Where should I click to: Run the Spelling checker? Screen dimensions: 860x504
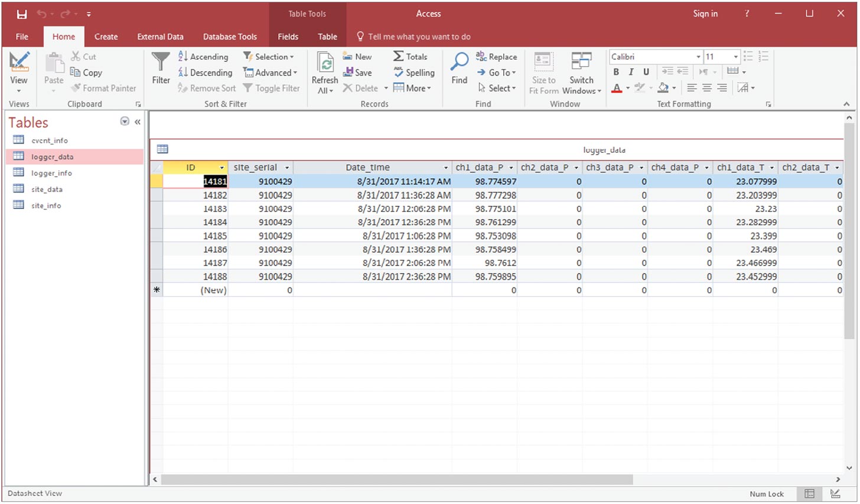[413, 72]
